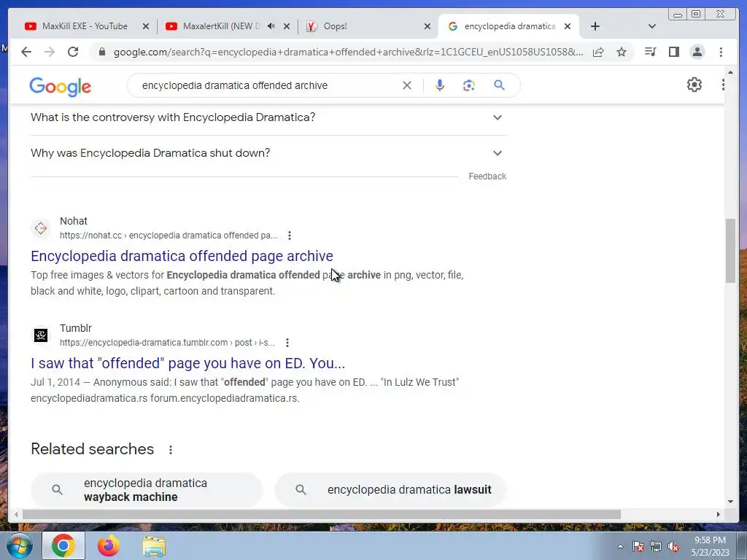747x560 pixels.
Task: Click the Feedback link
Action: click(x=487, y=176)
